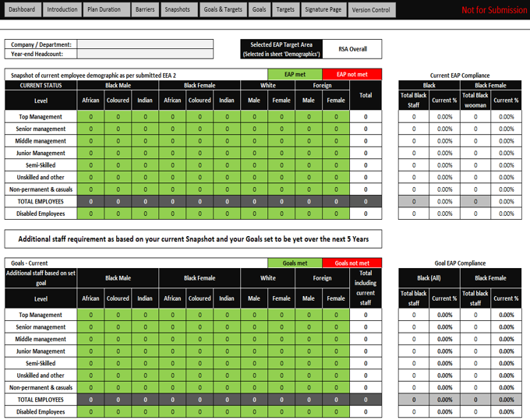Select the RSA Overall target area cell
530x420 pixels.
[352, 49]
